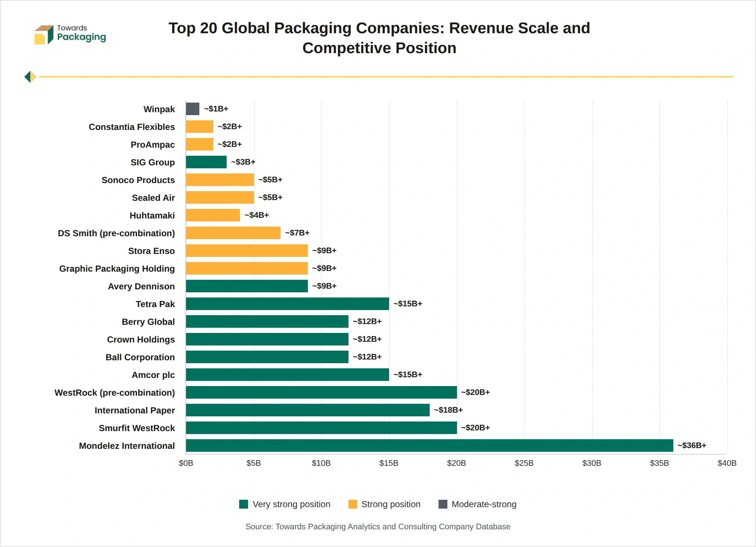The image size is (756, 547).
Task: Click the International Paper bar
Action: (x=308, y=410)
